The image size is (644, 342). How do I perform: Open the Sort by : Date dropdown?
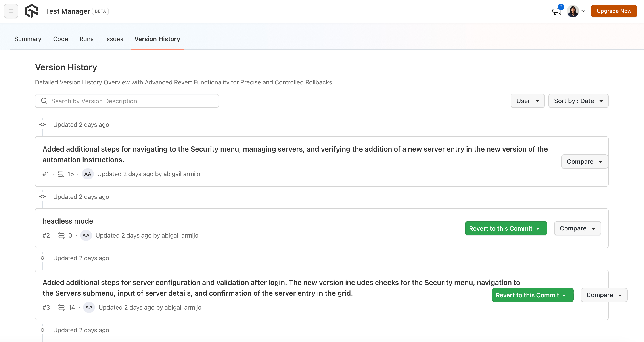(x=578, y=101)
